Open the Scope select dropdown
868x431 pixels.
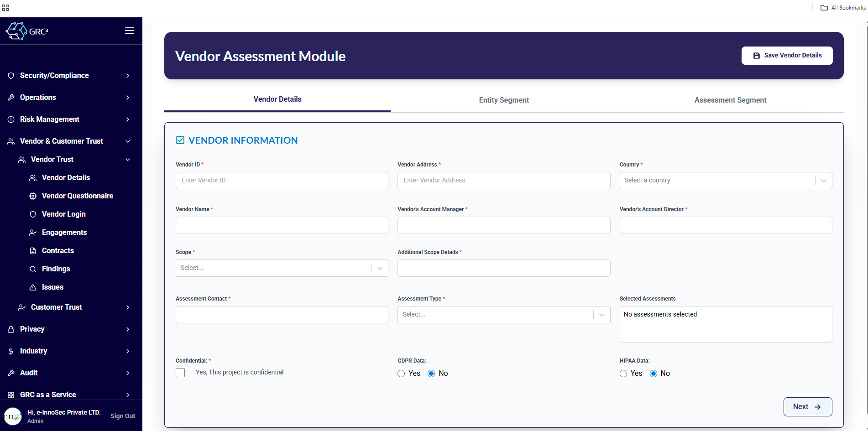tap(282, 268)
